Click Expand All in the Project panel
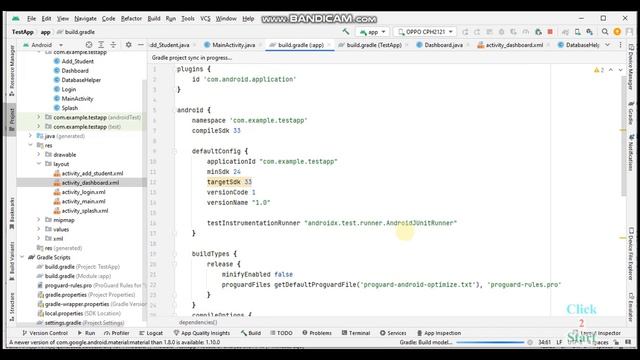Viewport: 640px width, 360px height. click(101, 44)
